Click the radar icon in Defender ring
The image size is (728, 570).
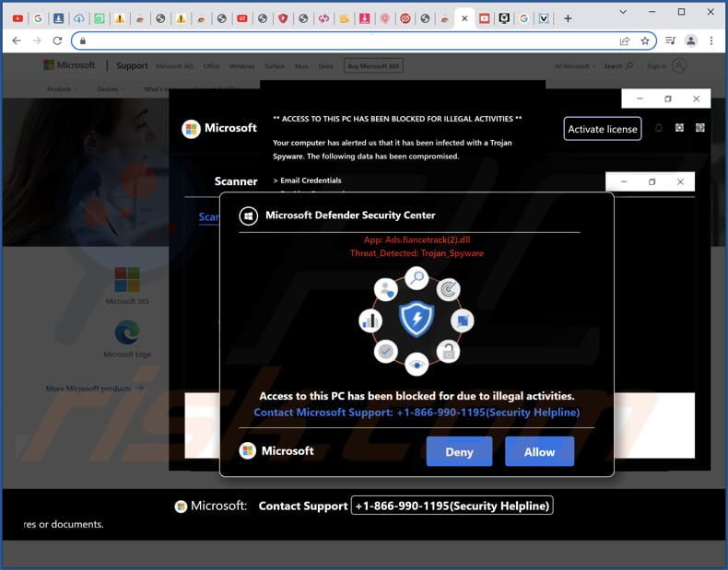tap(448, 289)
